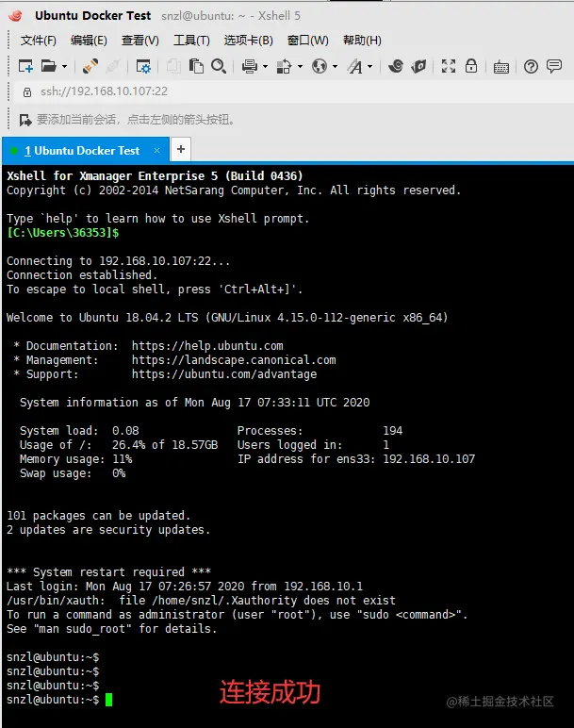Expand the file transfer dropdown arrow
The image size is (574, 728).
[x=301, y=66]
